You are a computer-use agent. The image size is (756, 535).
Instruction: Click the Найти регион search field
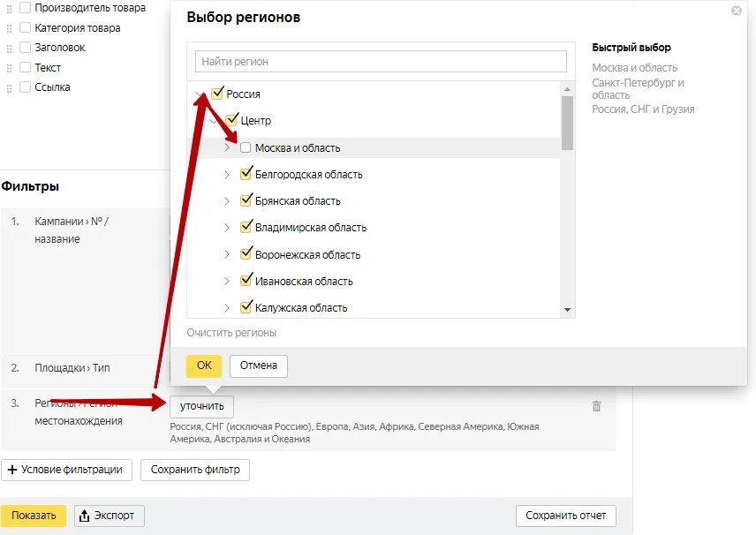coord(381,62)
